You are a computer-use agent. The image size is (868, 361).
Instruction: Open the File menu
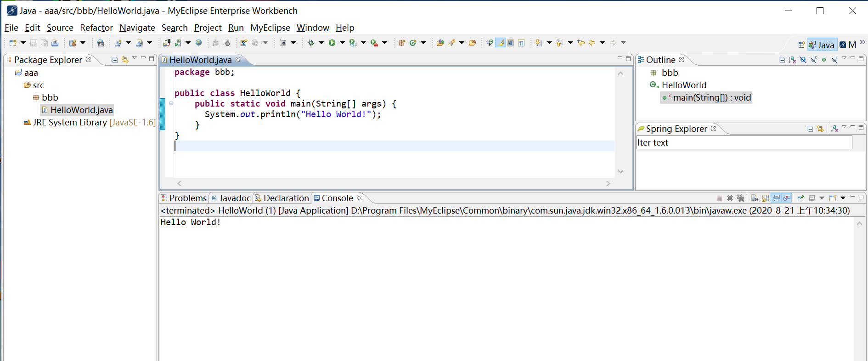(x=11, y=28)
